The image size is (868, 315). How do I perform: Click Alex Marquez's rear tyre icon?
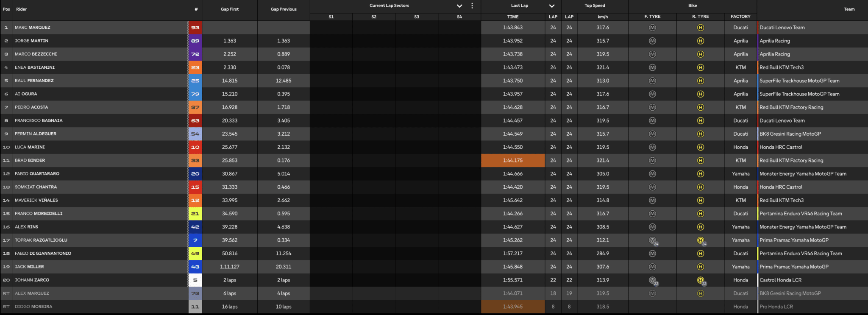[x=701, y=293]
